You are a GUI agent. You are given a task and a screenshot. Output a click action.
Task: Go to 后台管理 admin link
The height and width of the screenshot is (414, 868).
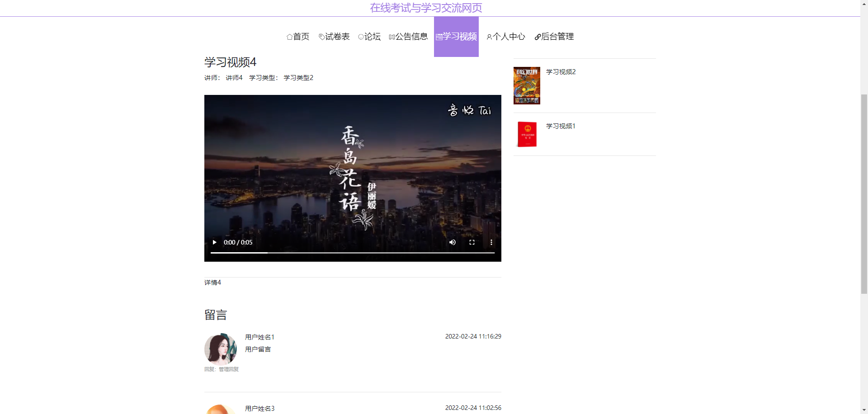pyautogui.click(x=554, y=37)
